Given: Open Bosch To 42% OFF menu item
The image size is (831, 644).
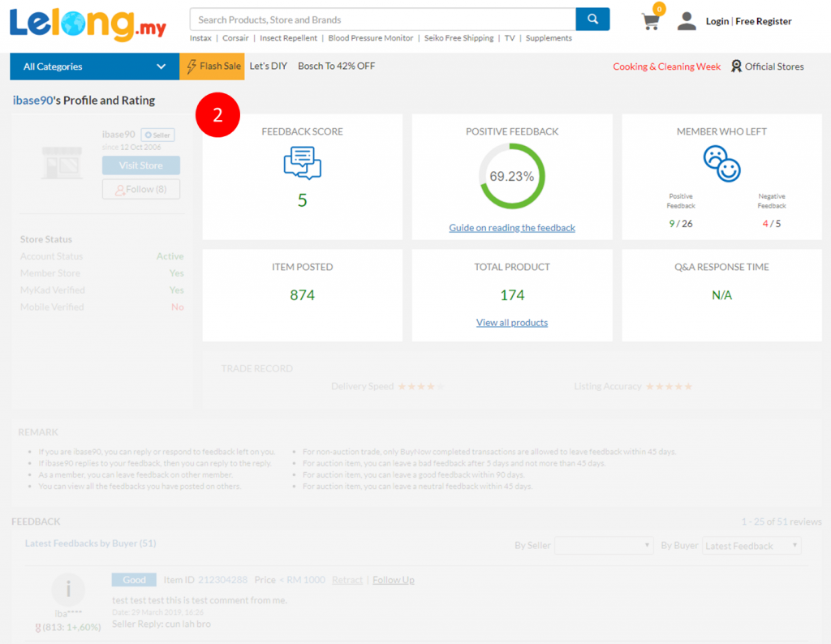Looking at the screenshot, I should click(337, 67).
